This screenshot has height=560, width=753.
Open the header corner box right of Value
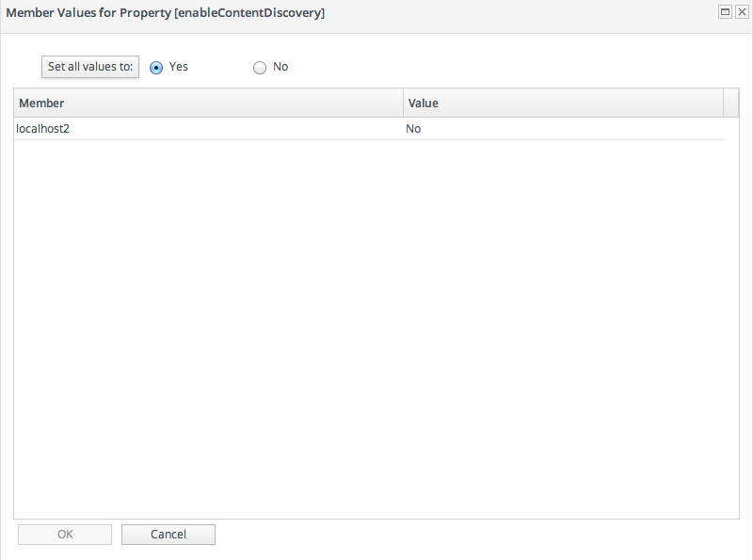[x=731, y=104]
